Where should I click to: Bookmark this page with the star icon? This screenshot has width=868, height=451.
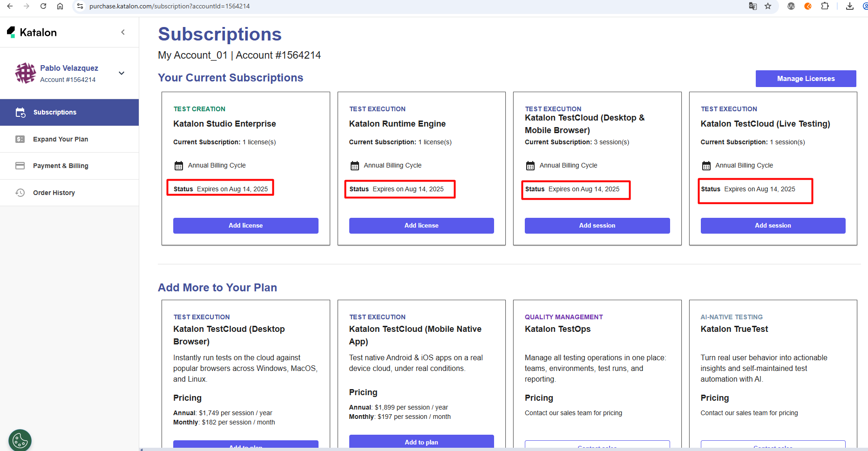click(x=768, y=6)
